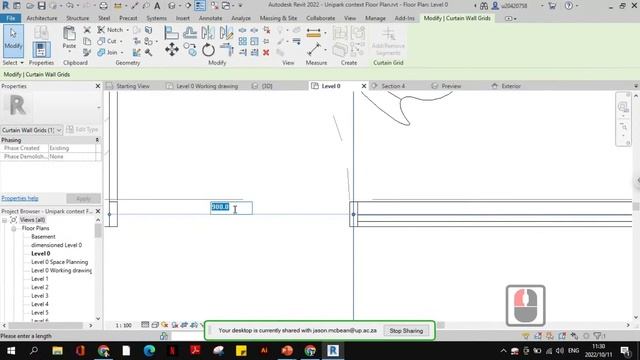
Task: Click the Revit taskbar icon
Action: (333, 351)
